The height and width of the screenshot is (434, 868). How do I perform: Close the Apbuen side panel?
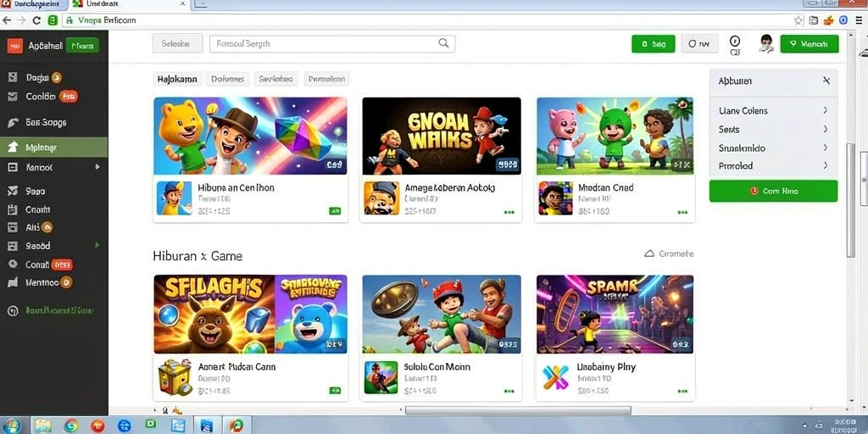(x=826, y=81)
